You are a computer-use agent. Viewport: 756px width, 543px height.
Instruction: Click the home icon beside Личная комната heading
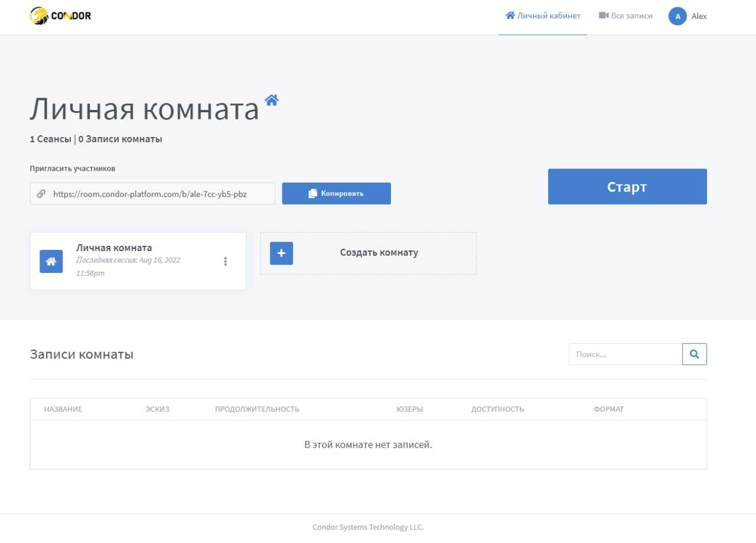click(x=272, y=100)
